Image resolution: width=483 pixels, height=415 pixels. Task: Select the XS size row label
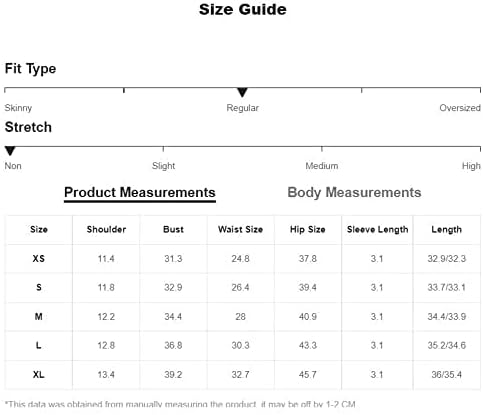[39, 259]
